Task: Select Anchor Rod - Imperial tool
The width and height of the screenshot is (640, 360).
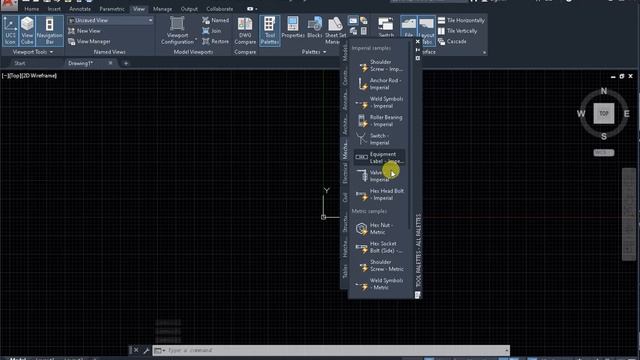Action: point(380,84)
